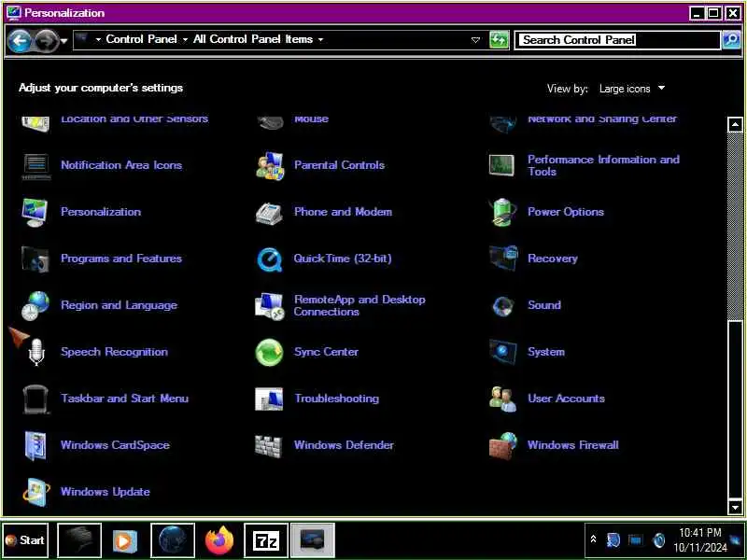Click the Performance Information and Tools icon
This screenshot has width=747, height=560.
pos(502,165)
